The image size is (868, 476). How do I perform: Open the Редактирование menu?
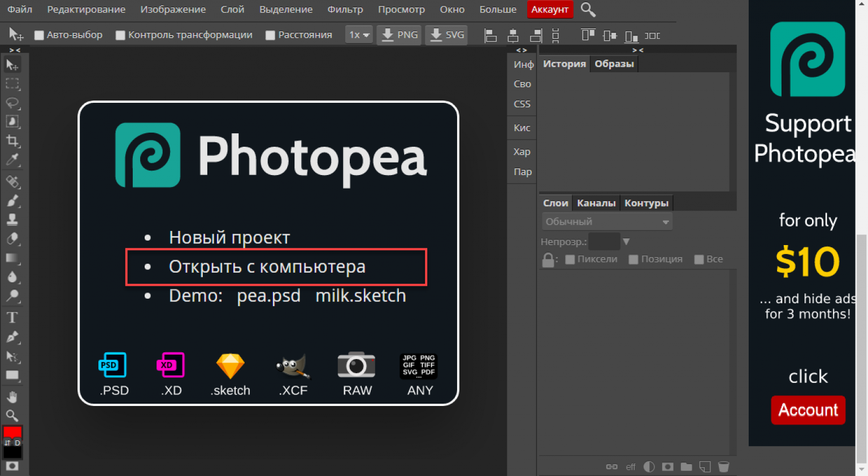(86, 10)
